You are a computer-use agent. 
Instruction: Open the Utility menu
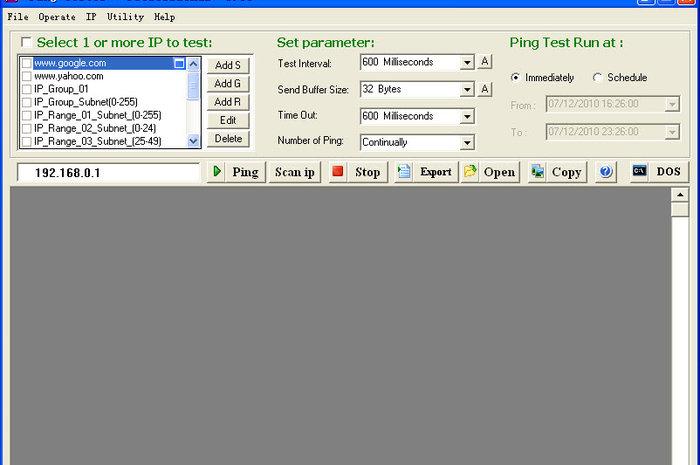pos(125,17)
